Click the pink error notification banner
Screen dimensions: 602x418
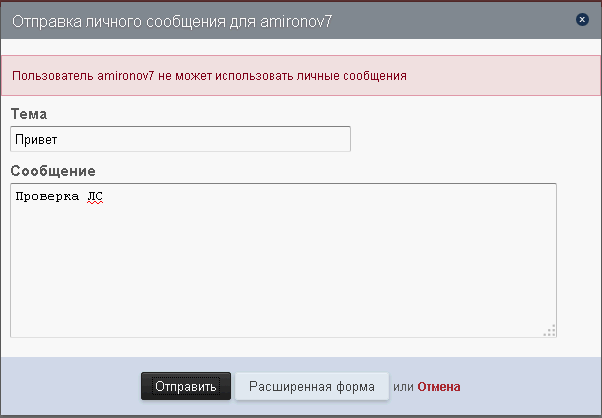(x=500, y=75)
